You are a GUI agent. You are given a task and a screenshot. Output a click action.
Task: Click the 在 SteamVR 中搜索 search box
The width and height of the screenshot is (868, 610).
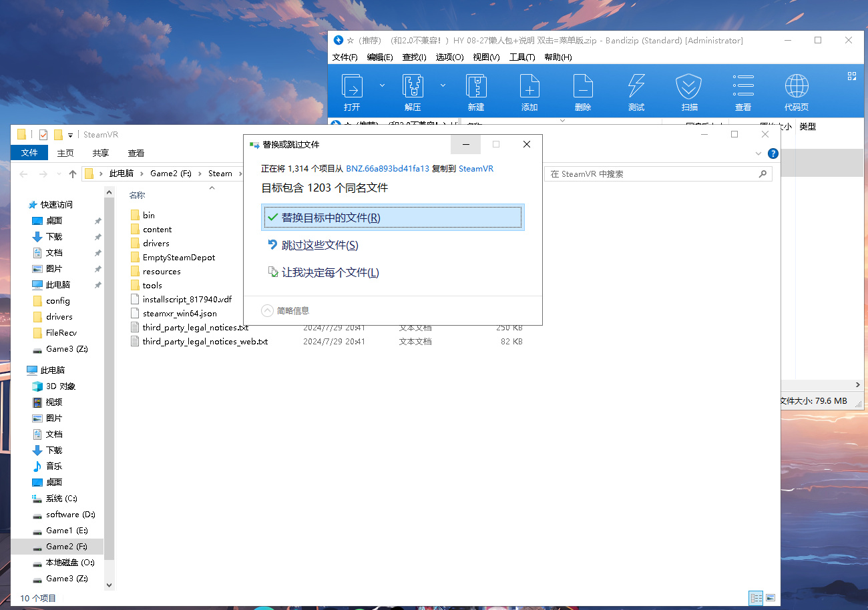click(x=658, y=174)
